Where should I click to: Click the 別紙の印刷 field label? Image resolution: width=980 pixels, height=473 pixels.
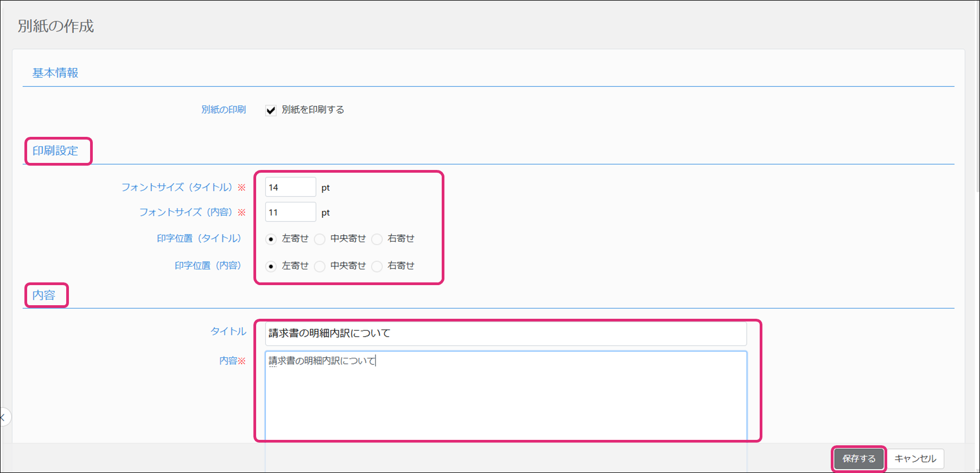click(224, 110)
